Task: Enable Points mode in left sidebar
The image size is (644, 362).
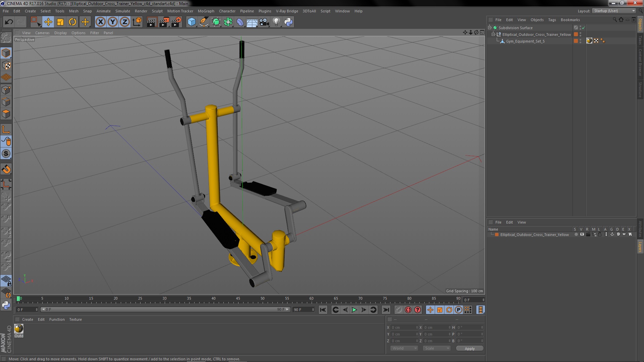Action: click(6, 89)
